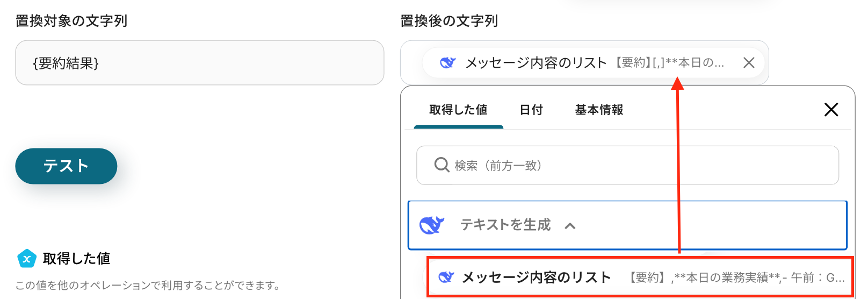
Task: Click the DeepSeek whale icon inside the chip
Action: [x=447, y=63]
